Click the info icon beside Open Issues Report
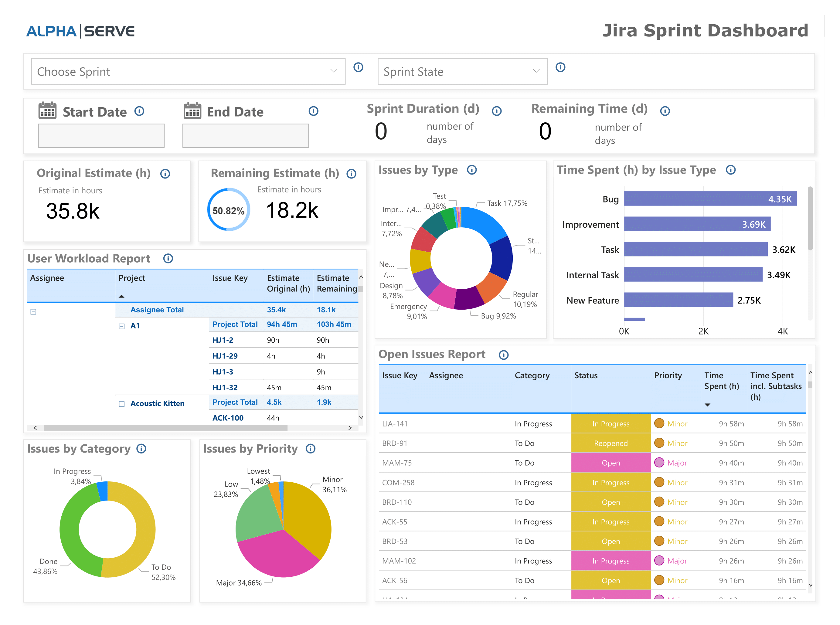 (x=503, y=355)
